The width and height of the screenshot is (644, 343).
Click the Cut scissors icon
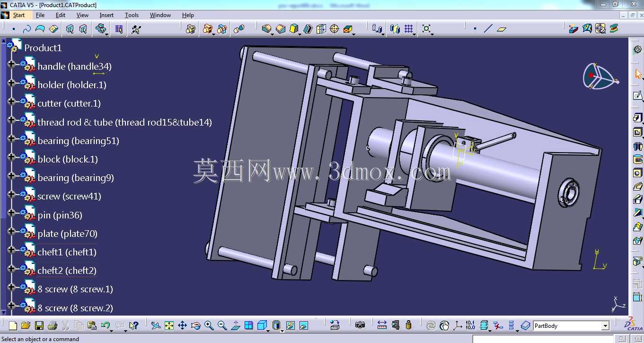coord(66,325)
